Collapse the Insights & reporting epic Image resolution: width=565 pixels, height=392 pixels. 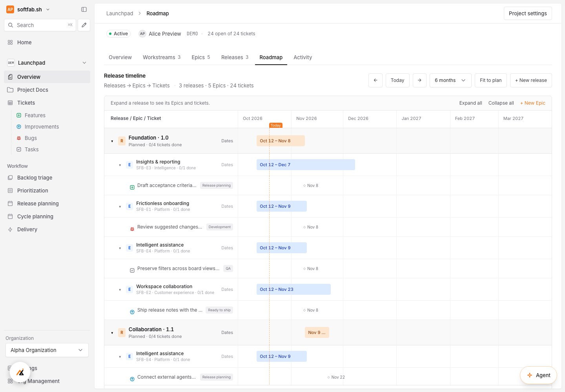coord(120,165)
